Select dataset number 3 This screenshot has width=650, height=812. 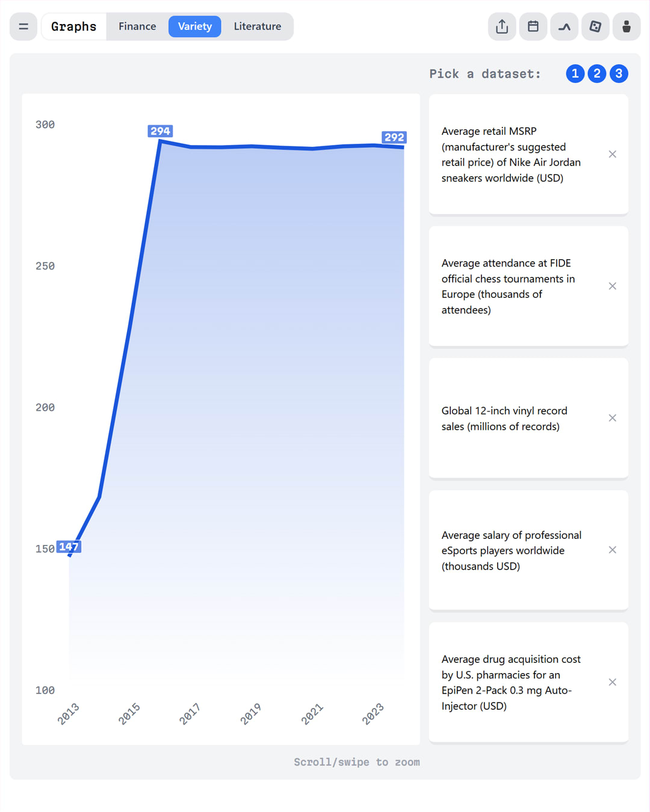[x=619, y=73]
